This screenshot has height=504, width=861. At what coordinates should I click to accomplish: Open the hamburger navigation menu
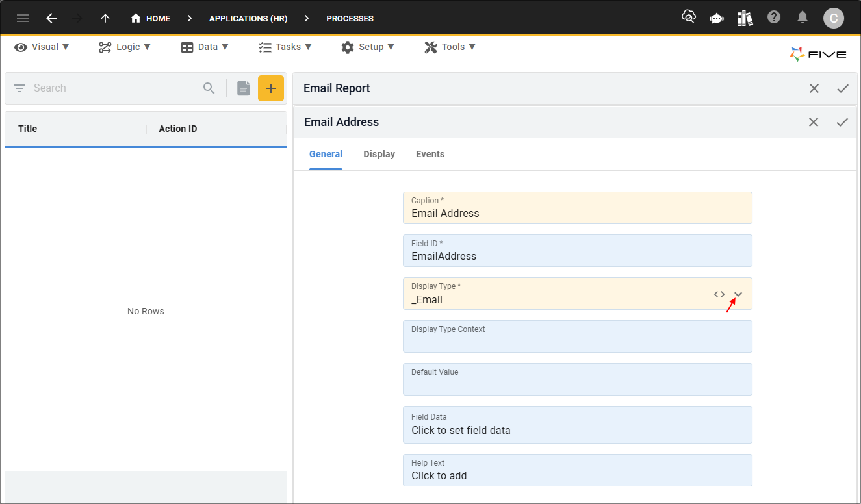click(23, 18)
